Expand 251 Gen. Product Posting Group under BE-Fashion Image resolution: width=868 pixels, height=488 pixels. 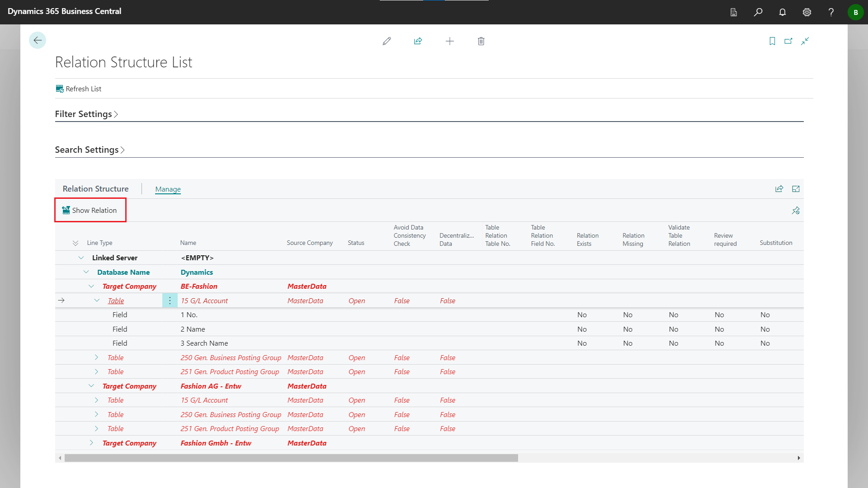tap(96, 371)
